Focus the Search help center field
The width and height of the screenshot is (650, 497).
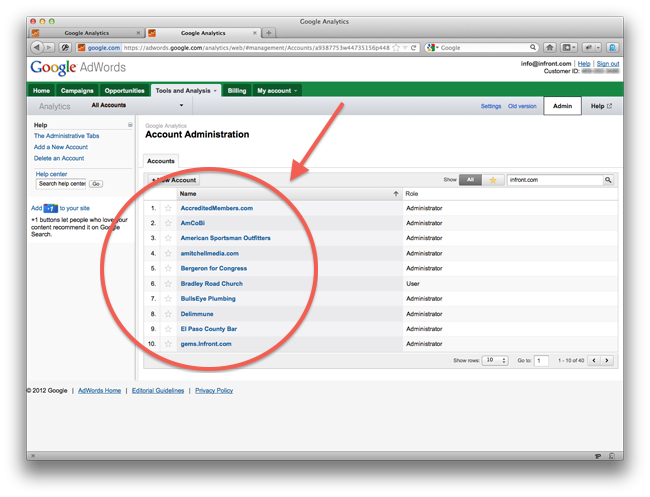click(x=61, y=184)
